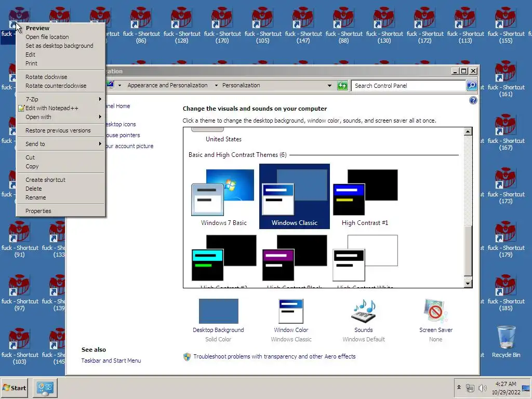Click the account picture sidebar link

[129, 146]
